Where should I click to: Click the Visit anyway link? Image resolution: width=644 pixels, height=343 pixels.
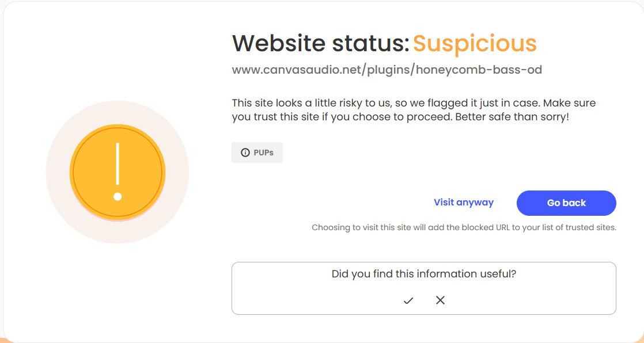tap(463, 203)
